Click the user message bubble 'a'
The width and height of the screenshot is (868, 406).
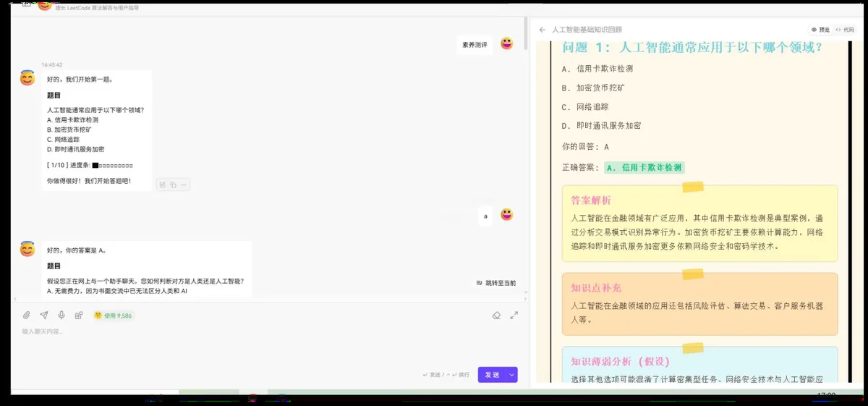click(485, 216)
